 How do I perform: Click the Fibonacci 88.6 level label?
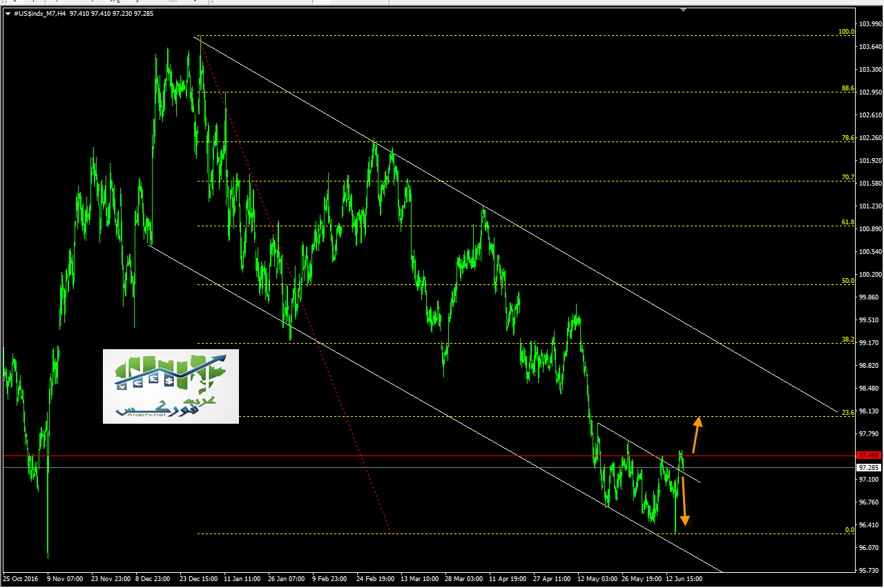click(x=848, y=88)
